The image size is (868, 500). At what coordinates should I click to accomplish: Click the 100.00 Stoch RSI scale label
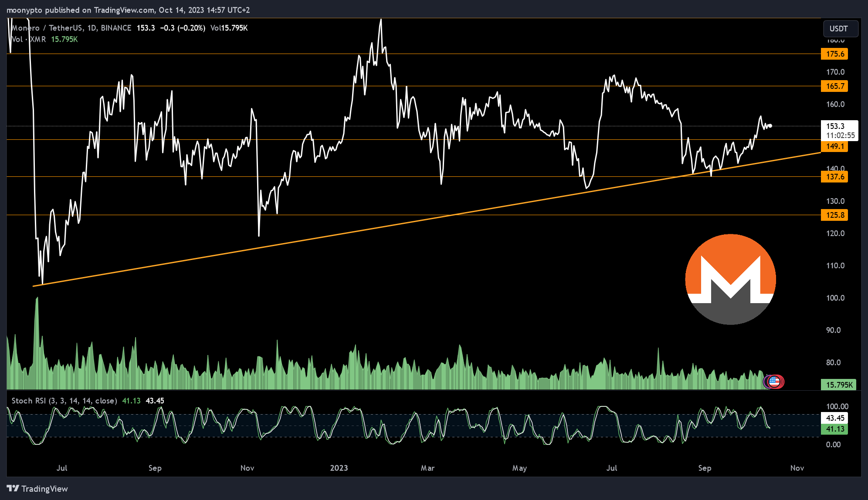pyautogui.click(x=837, y=406)
